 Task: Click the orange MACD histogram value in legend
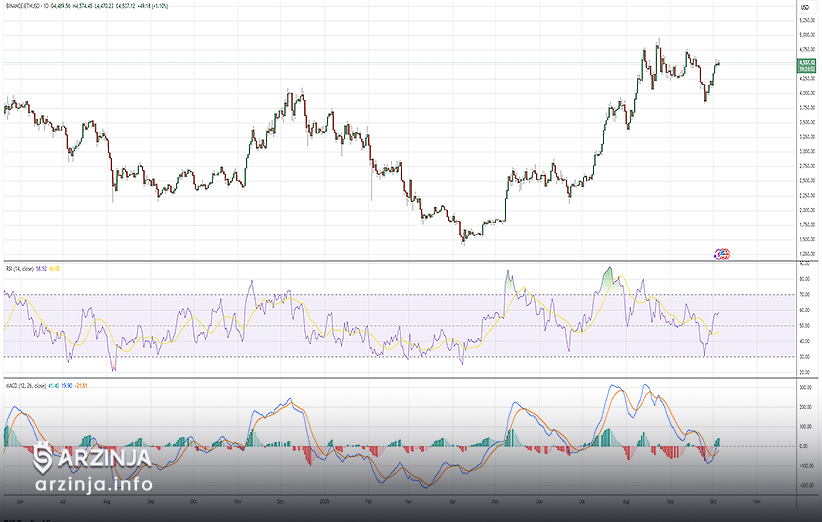(x=83, y=385)
